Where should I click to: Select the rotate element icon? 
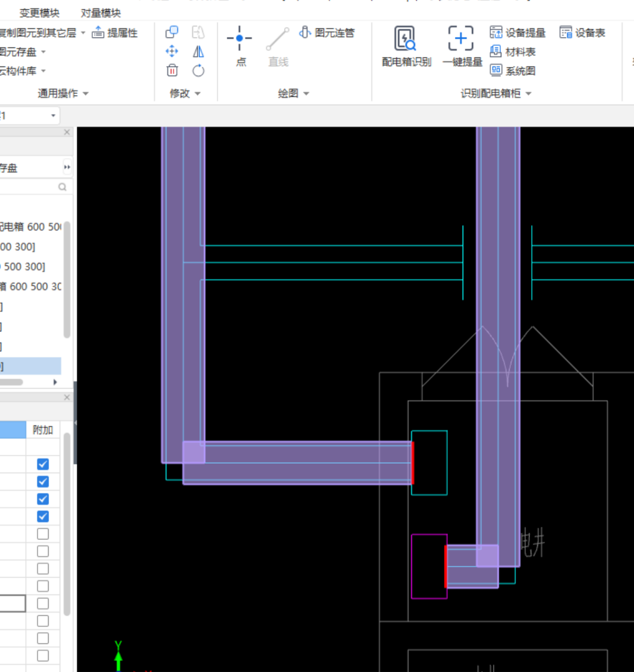(x=198, y=70)
